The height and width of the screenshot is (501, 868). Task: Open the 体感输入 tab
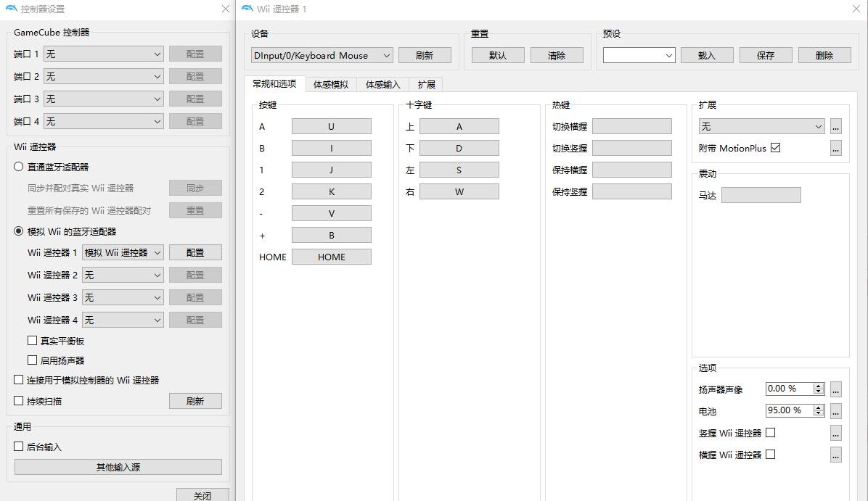click(382, 84)
